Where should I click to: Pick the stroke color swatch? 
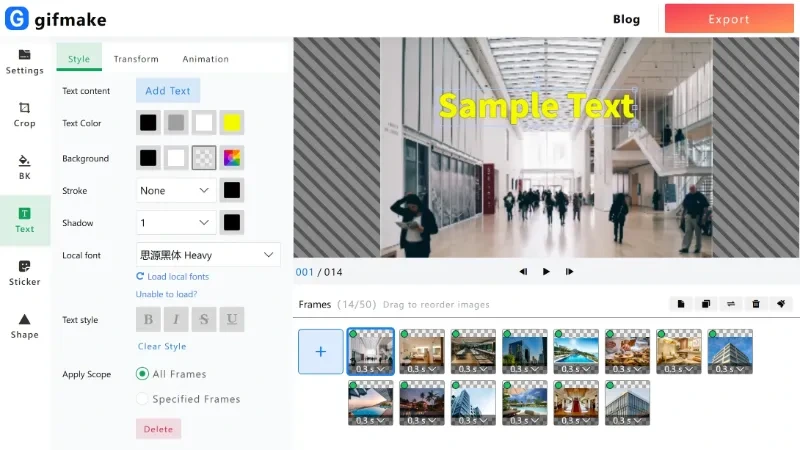click(232, 190)
